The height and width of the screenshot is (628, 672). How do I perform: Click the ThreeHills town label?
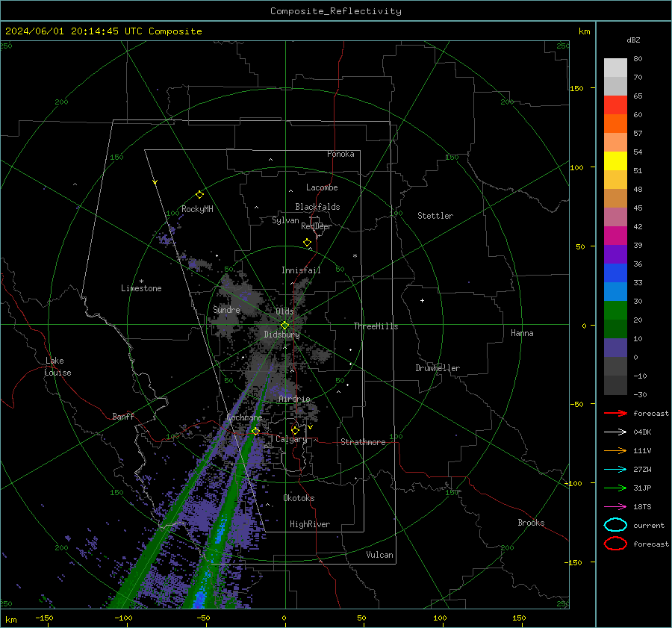click(376, 326)
